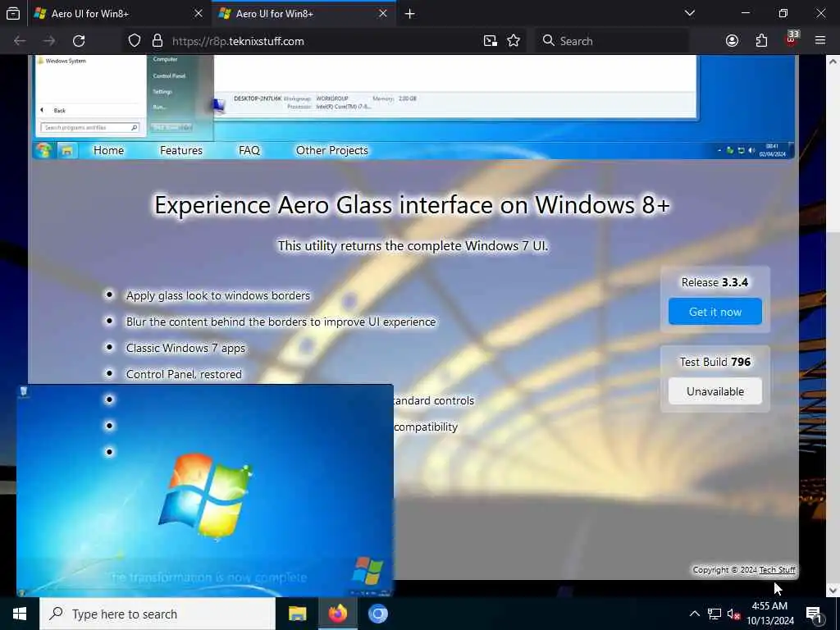840x630 pixels.
Task: Go forward one page
Action: [49, 41]
